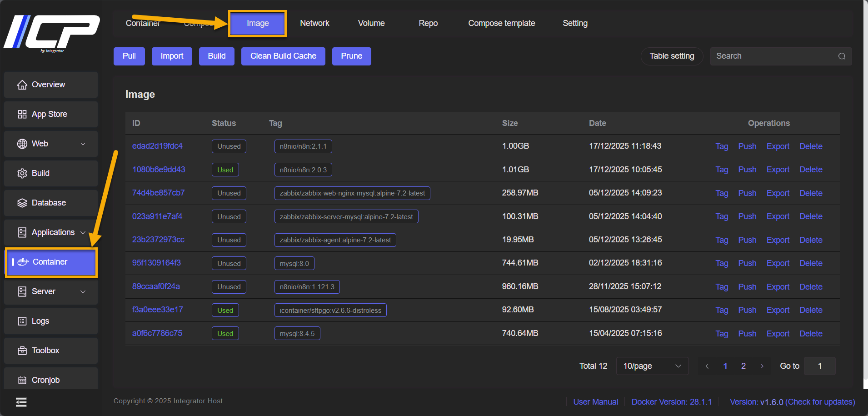
Task: Click the Import button
Action: (x=172, y=56)
